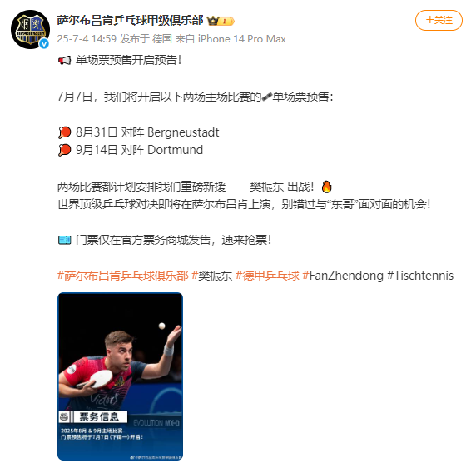Open the 萨尔布吕肯乒乓球甲级俱乐部 account name
Screen dimensions: 476x463
(130, 20)
